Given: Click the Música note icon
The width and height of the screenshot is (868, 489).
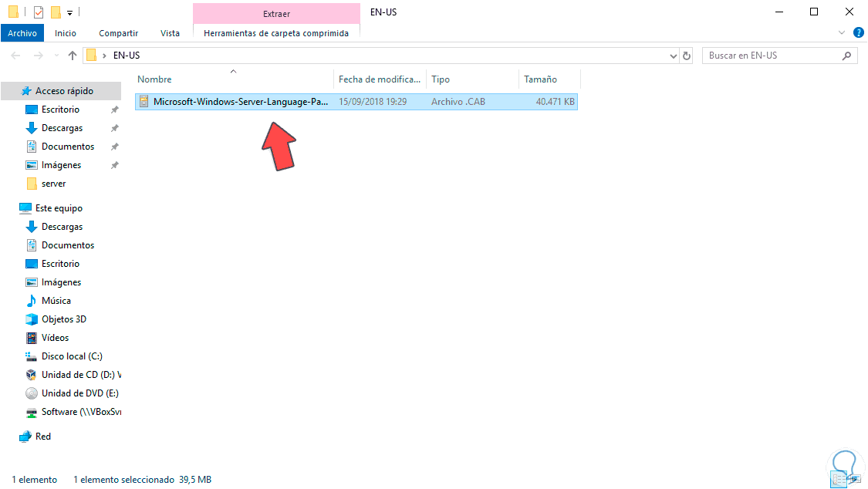Looking at the screenshot, I should pyautogui.click(x=32, y=301).
